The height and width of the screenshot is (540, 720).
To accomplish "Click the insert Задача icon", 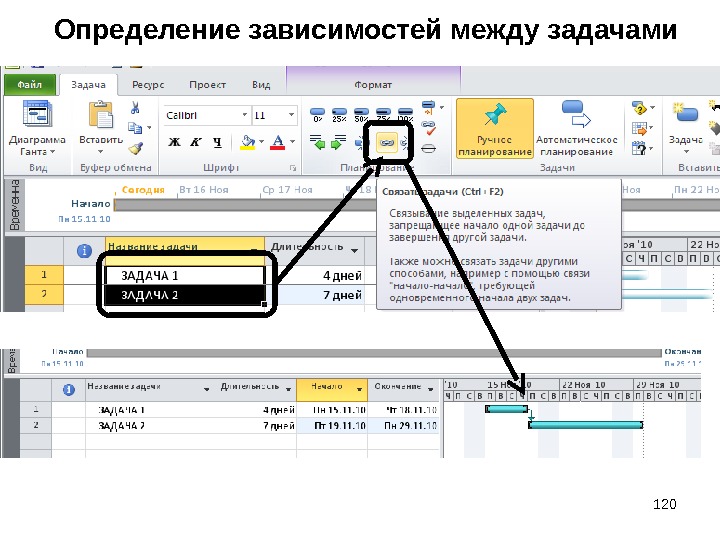I will coord(686,114).
